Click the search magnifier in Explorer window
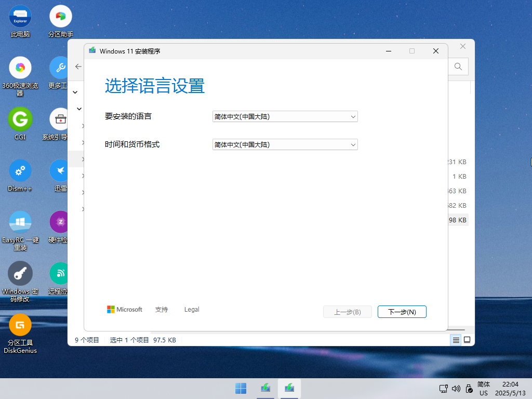Viewport: 532px width, 399px height. coord(458,66)
